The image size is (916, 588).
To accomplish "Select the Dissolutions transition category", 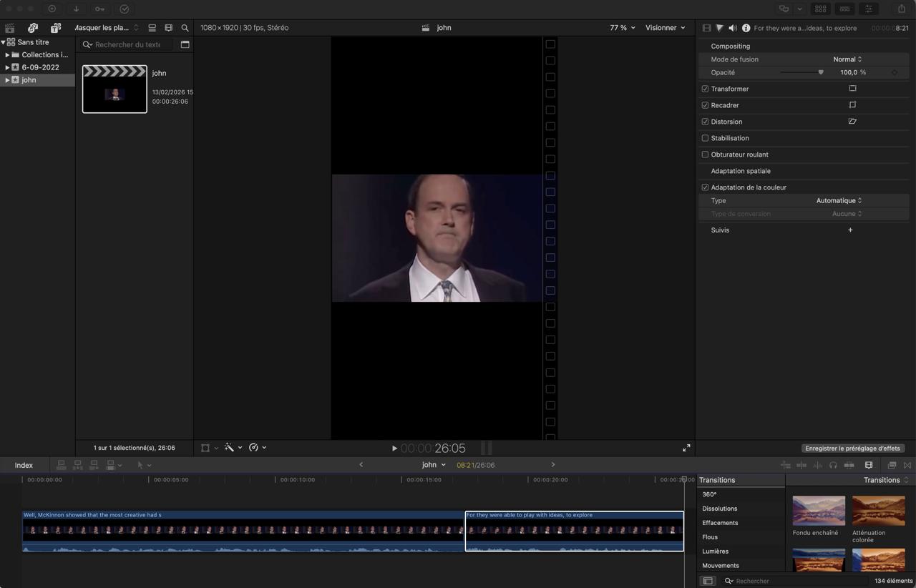I will click(720, 508).
